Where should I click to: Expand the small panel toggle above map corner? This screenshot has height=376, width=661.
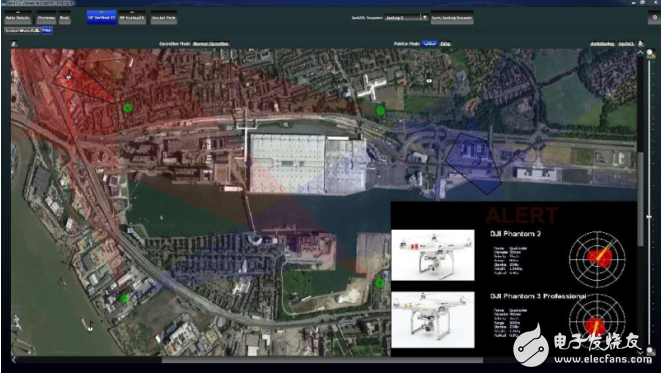click(x=13, y=43)
